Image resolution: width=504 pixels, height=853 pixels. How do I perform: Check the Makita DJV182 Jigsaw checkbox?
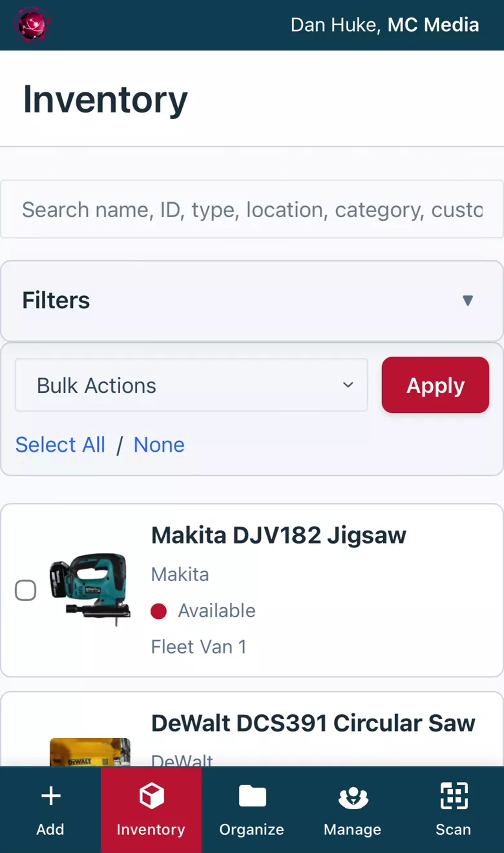(26, 590)
